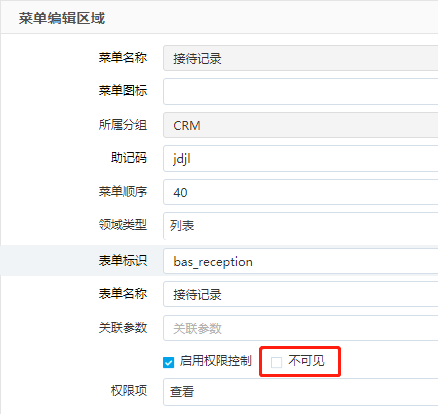
Task: Click the 关联参数 placeholder input field
Action: pos(300,328)
